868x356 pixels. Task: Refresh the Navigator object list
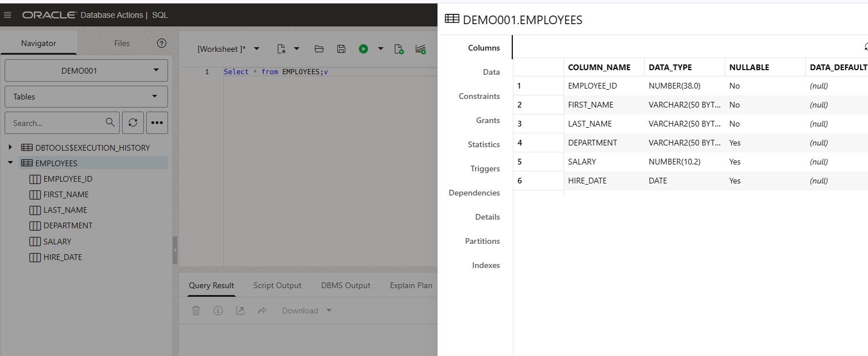pos(132,123)
